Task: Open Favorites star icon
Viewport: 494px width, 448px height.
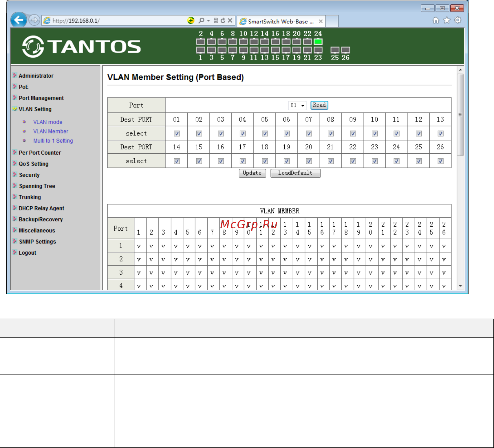Action: (447, 20)
